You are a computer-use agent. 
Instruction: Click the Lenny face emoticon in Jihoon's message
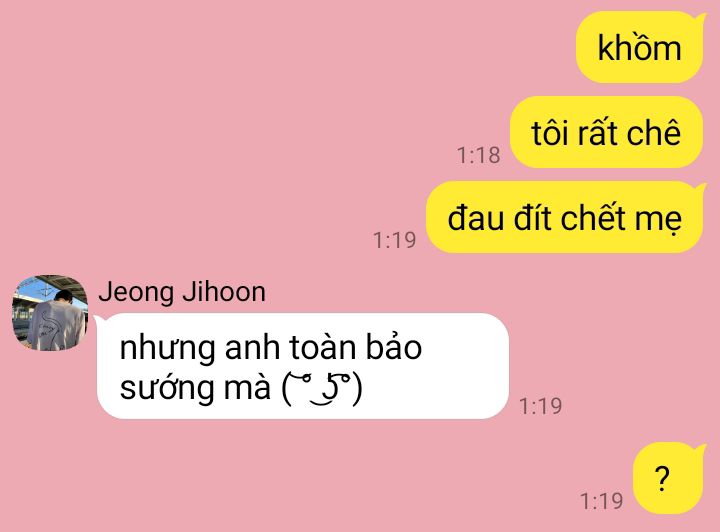pyautogui.click(x=322, y=389)
